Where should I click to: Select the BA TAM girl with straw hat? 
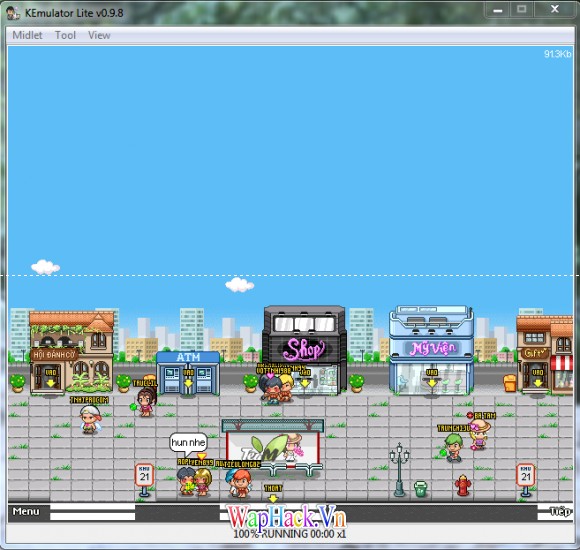point(480,435)
